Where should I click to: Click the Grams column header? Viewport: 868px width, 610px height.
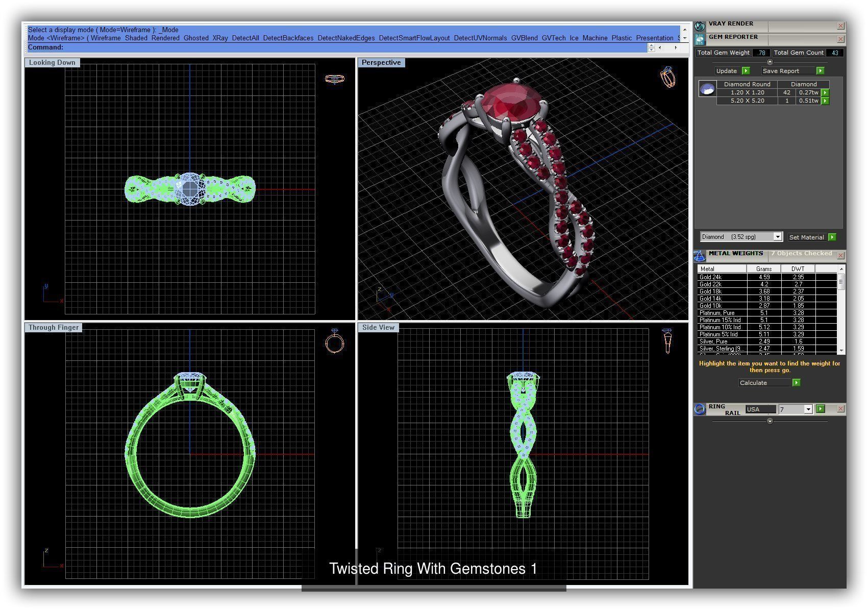click(x=764, y=269)
